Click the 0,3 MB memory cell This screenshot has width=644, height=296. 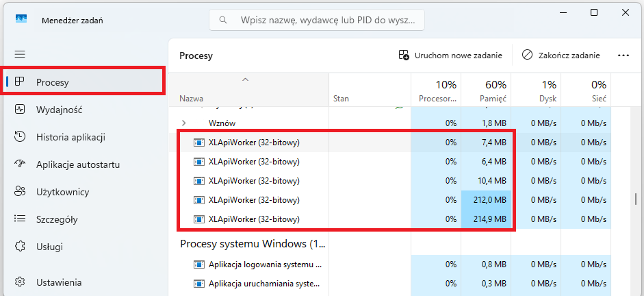coord(487,284)
